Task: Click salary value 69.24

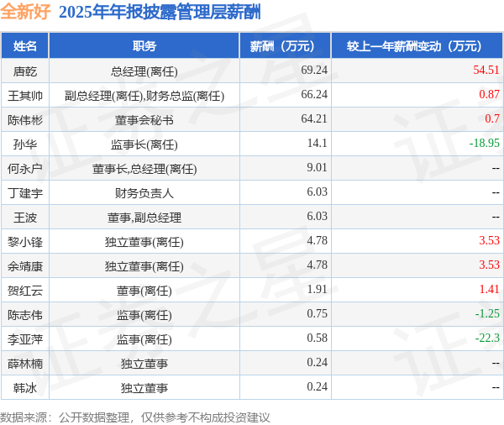Action: click(x=314, y=70)
